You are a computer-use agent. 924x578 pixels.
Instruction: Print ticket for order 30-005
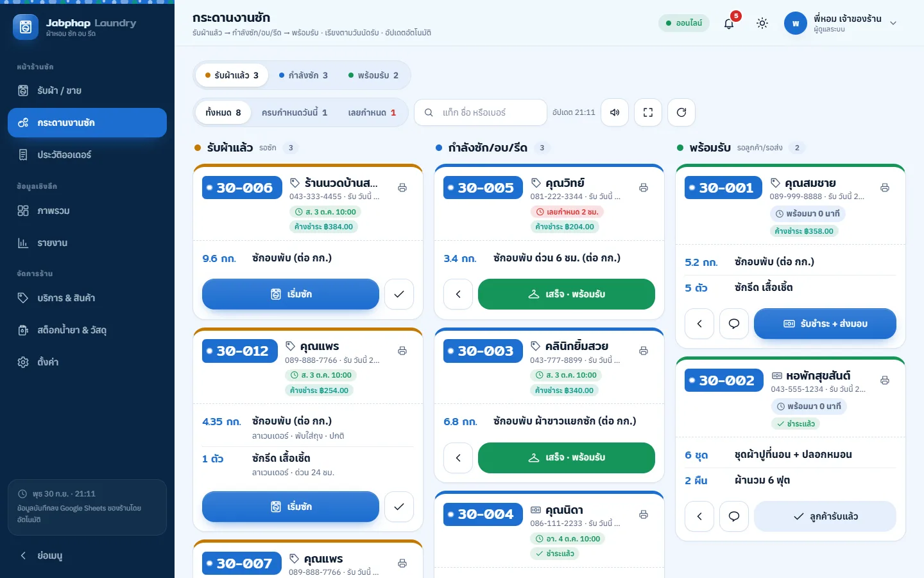click(x=644, y=188)
